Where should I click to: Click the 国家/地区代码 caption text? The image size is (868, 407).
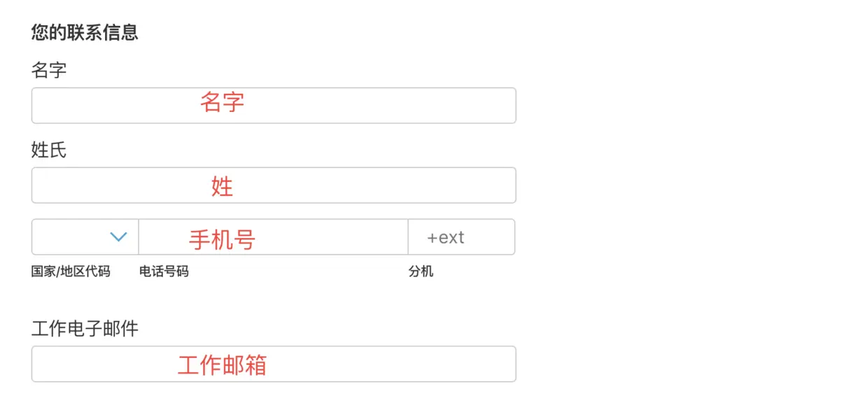[x=71, y=271]
